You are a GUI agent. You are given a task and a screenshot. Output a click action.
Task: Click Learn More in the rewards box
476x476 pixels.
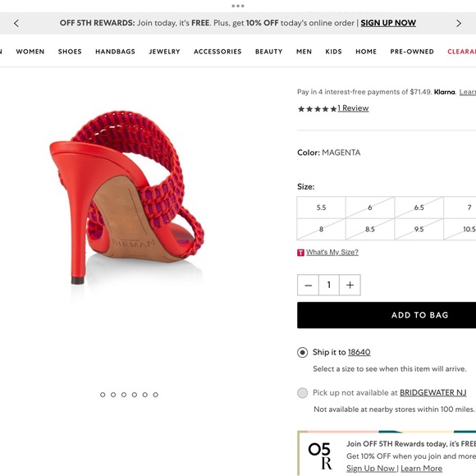point(421,469)
